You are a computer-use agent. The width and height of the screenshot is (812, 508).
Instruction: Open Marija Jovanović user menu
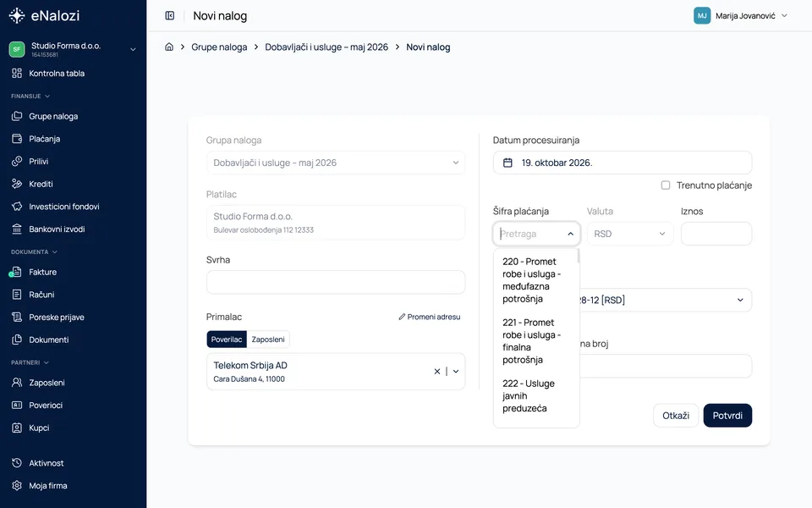pos(741,16)
